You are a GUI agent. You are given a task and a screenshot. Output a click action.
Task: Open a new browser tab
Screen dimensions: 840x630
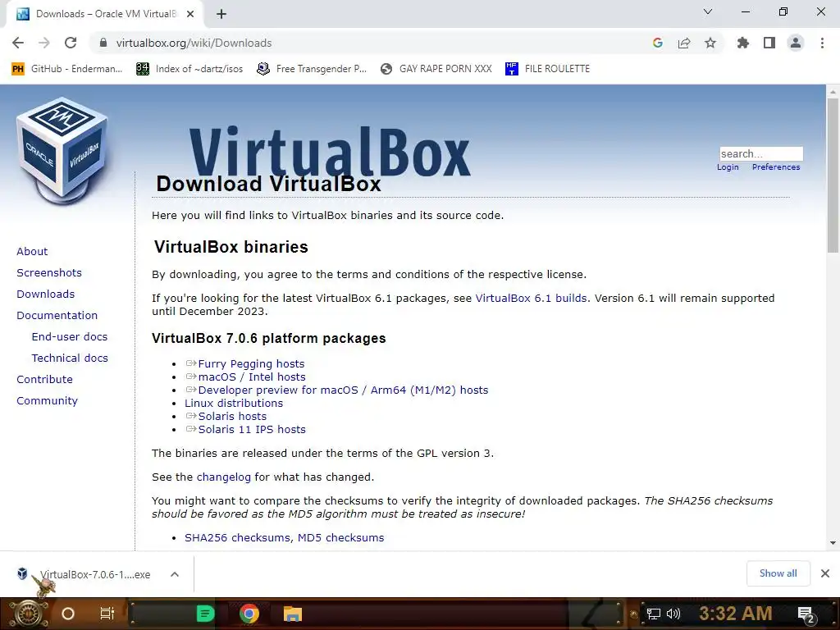(221, 14)
